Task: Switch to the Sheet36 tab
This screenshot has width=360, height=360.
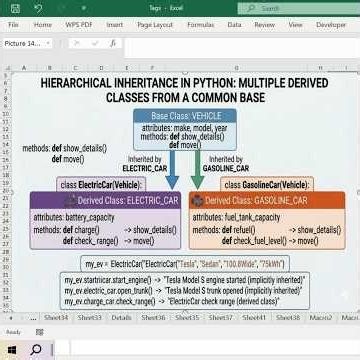Action: click(153, 318)
